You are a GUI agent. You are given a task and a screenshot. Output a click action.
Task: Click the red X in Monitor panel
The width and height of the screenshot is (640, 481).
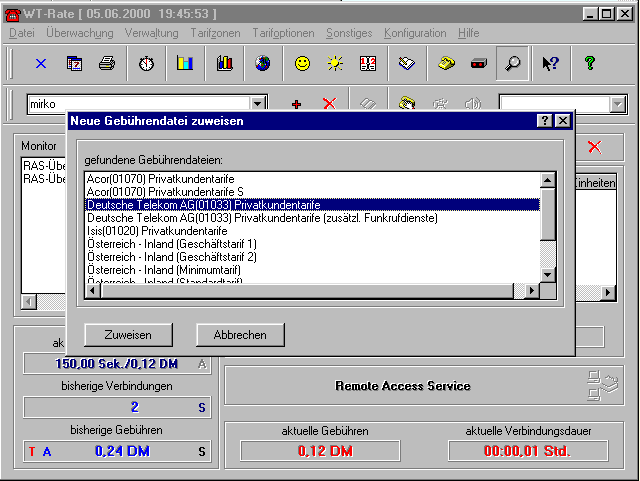tap(595, 147)
